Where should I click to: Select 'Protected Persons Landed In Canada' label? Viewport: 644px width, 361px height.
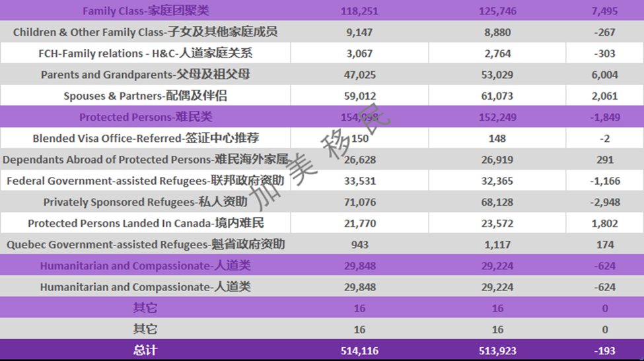(146, 224)
